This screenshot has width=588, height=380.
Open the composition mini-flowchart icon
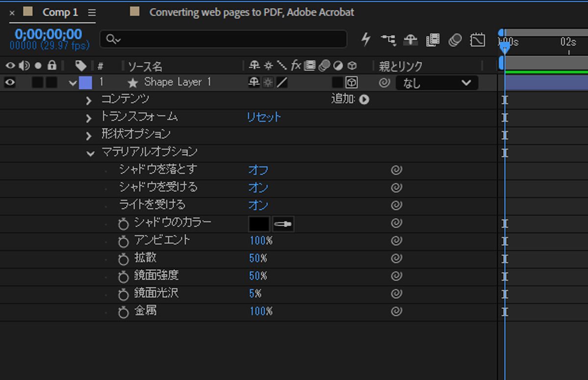388,40
